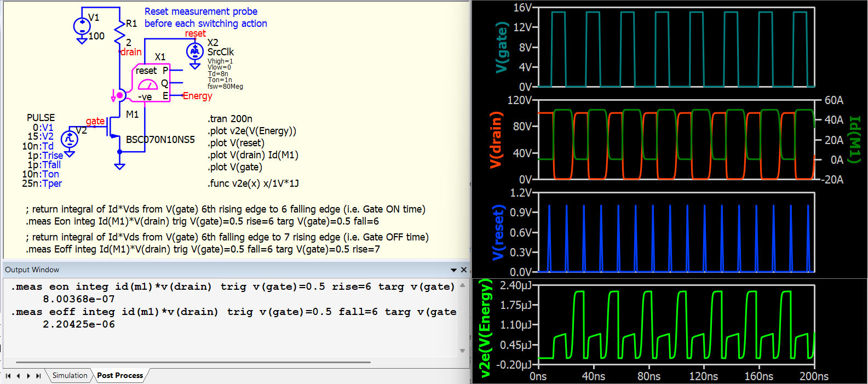Click the next tab arrow
This screenshot has height=384, width=868.
pyautogui.click(x=28, y=376)
